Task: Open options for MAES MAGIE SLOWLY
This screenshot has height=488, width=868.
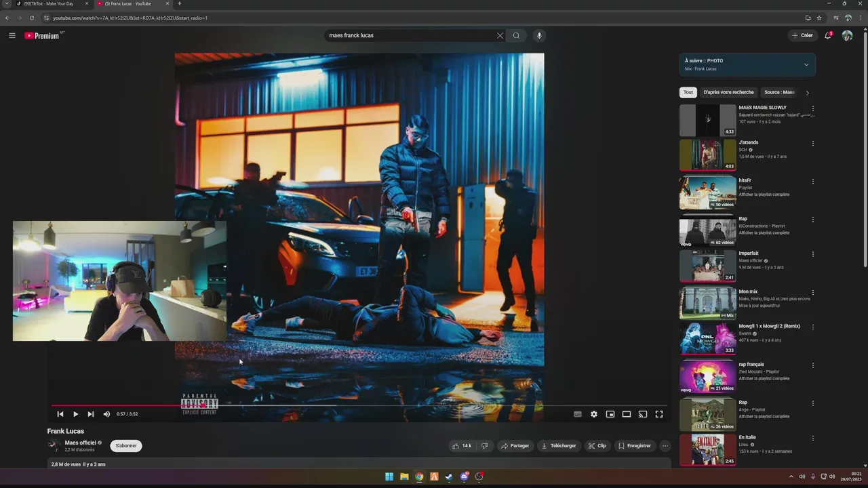Action: click(x=813, y=108)
